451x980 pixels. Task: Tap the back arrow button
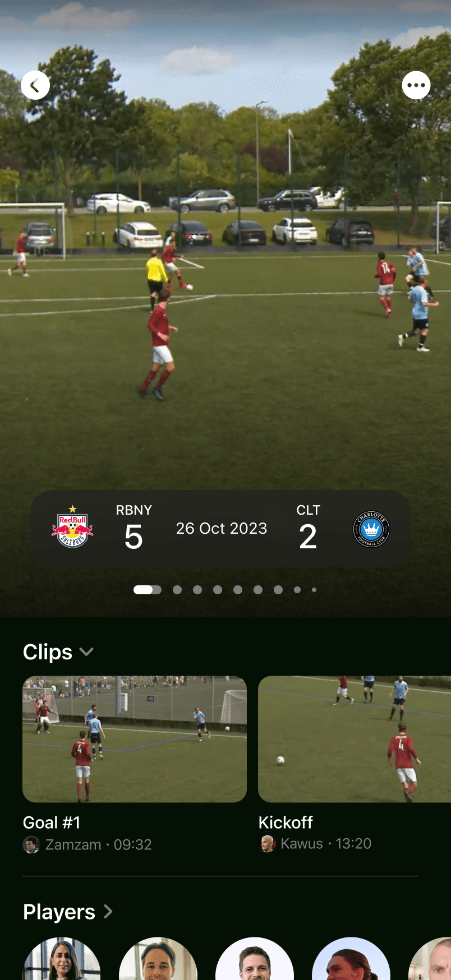click(x=35, y=85)
